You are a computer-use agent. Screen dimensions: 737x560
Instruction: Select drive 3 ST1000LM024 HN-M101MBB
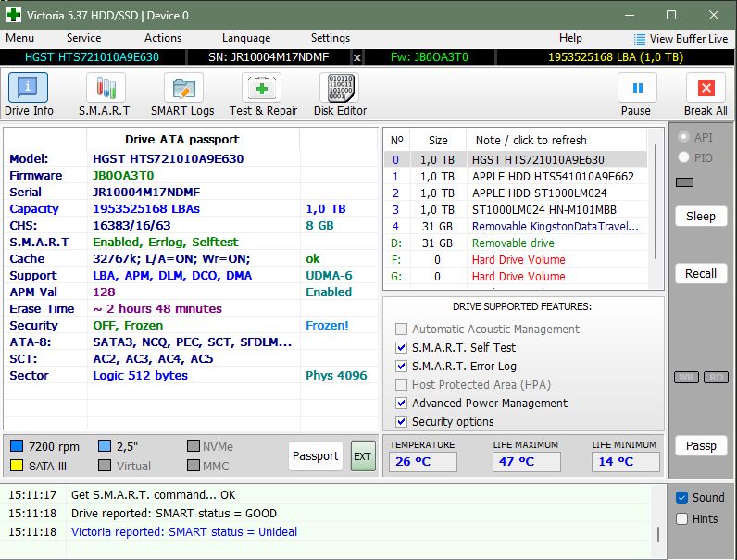click(516, 210)
